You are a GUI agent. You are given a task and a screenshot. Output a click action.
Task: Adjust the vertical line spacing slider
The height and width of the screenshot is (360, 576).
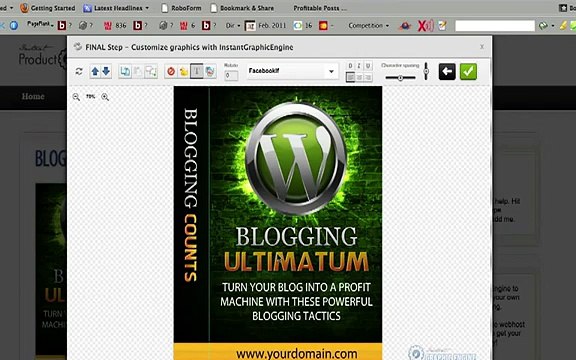click(x=426, y=71)
